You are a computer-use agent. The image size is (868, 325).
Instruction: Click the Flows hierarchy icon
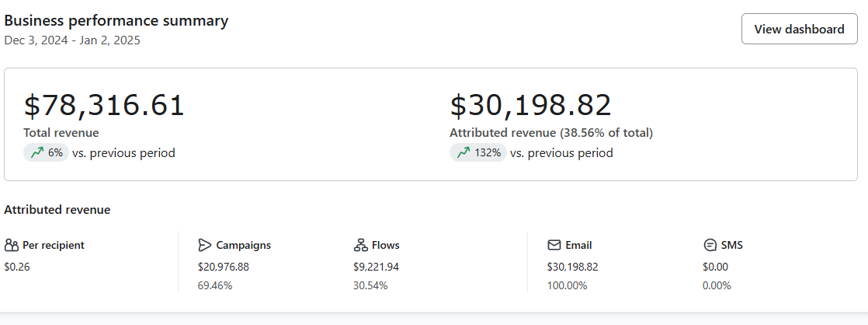point(360,245)
